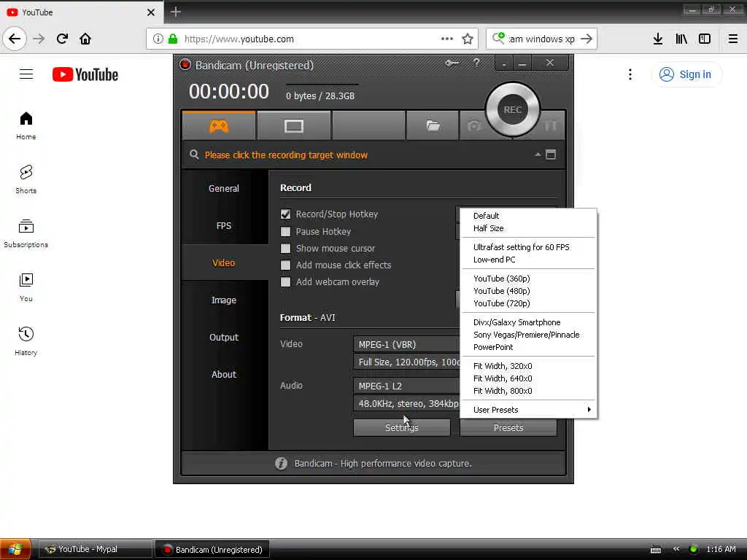
Task: Open YouTube three-dot settings menu
Action: [630, 74]
